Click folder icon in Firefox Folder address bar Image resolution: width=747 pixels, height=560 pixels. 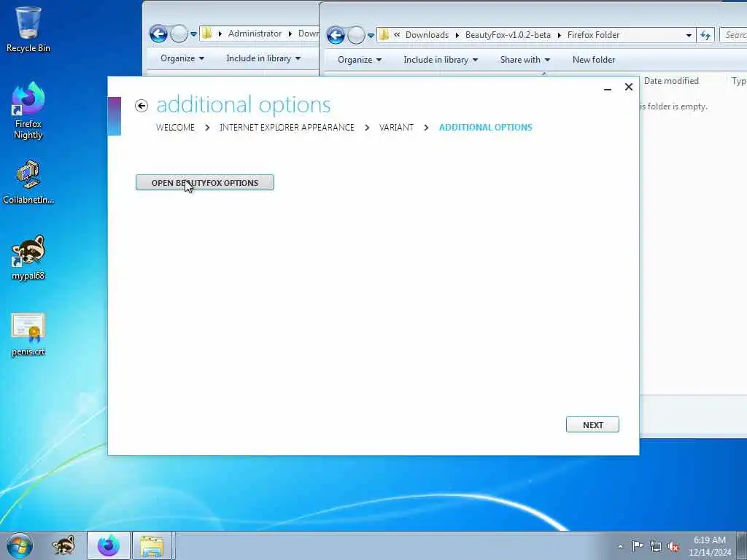[384, 35]
